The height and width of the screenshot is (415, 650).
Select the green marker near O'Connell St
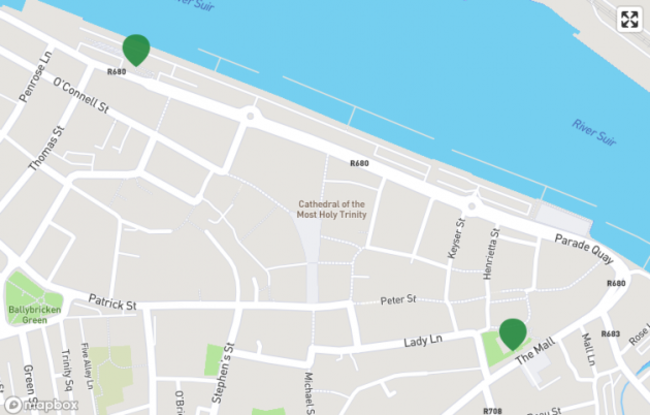(x=136, y=50)
